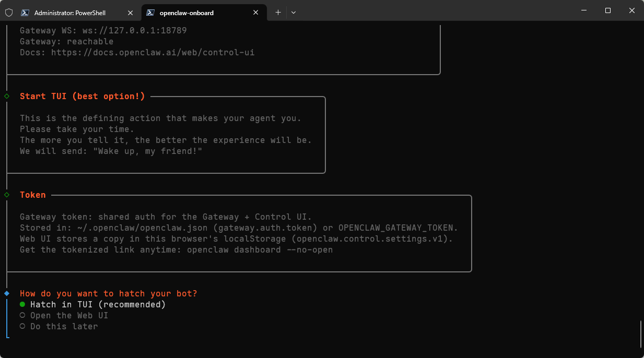Click the green diamond beside Token
The width and height of the screenshot is (644, 358).
pyautogui.click(x=7, y=195)
